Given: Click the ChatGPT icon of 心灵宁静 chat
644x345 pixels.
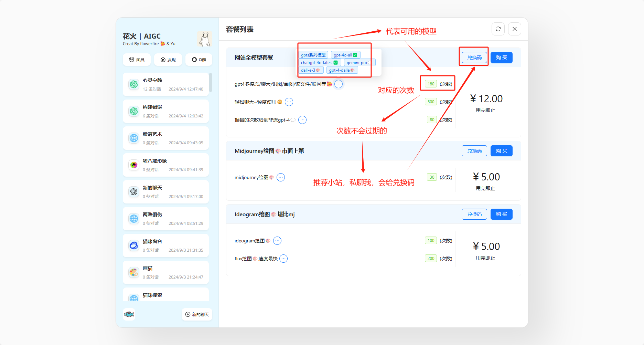Looking at the screenshot, I should [x=134, y=84].
